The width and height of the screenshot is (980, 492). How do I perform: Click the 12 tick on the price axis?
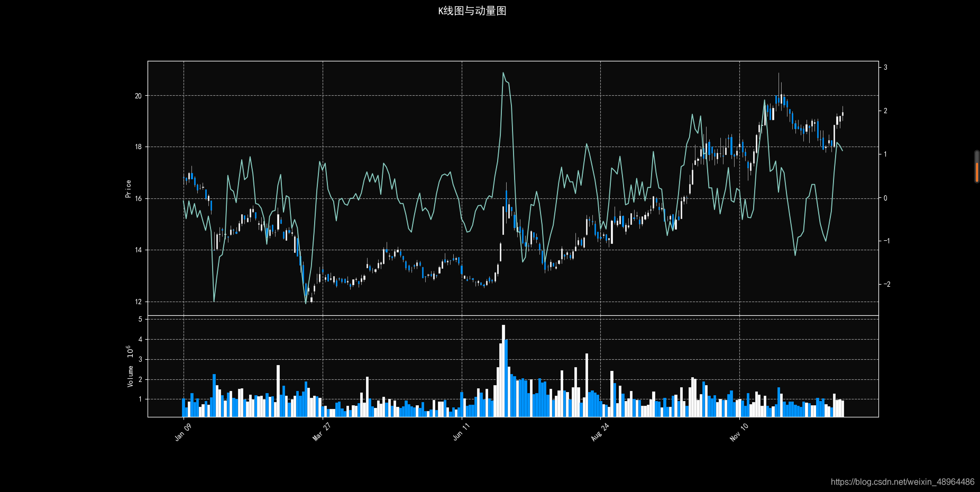[x=139, y=302]
